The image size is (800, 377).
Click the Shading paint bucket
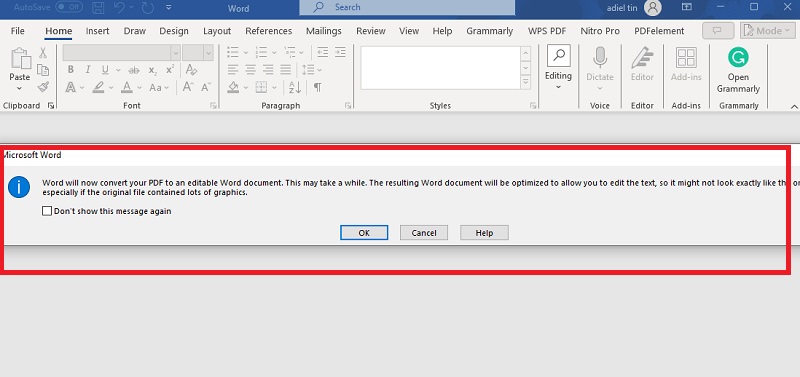coord(233,87)
